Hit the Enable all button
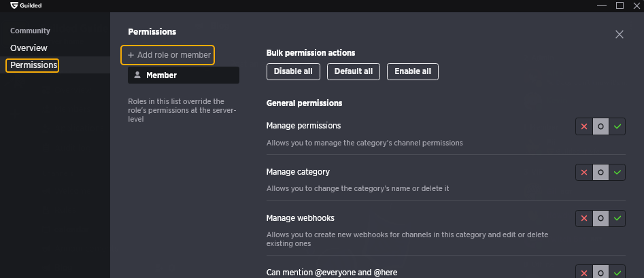Image resolution: width=644 pixels, height=278 pixels. [413, 71]
